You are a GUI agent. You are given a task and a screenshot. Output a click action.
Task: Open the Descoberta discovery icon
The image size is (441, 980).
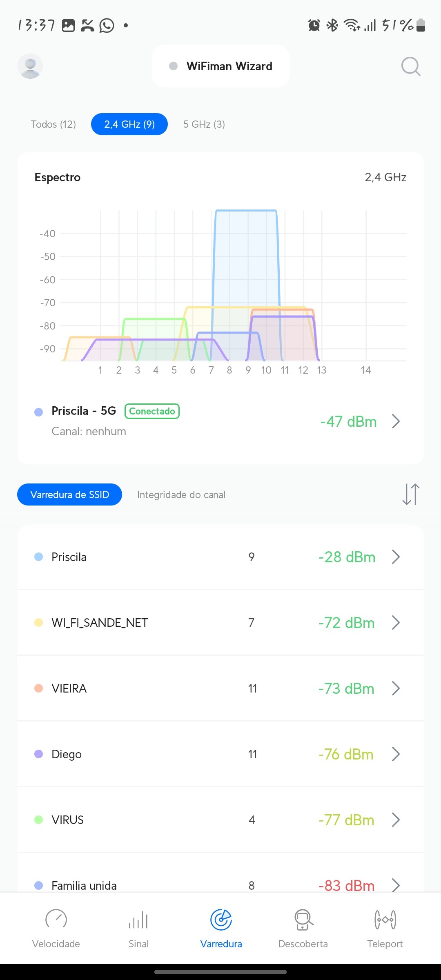(x=303, y=920)
